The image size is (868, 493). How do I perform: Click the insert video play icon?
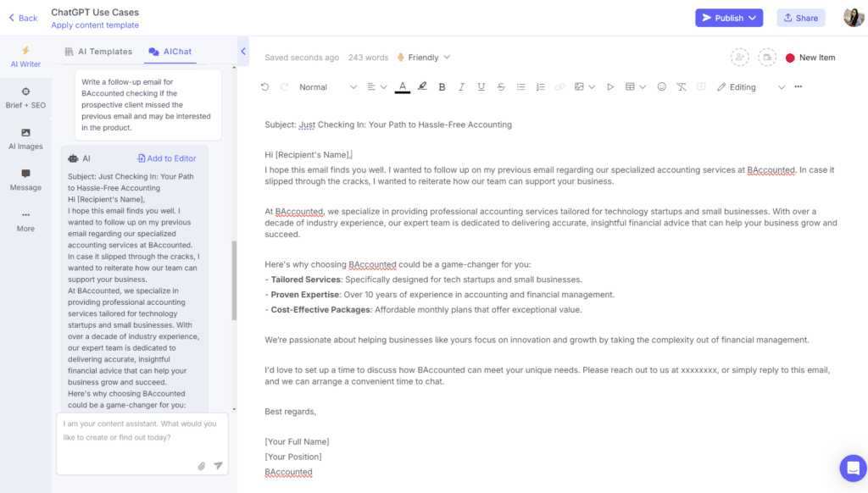[610, 87]
